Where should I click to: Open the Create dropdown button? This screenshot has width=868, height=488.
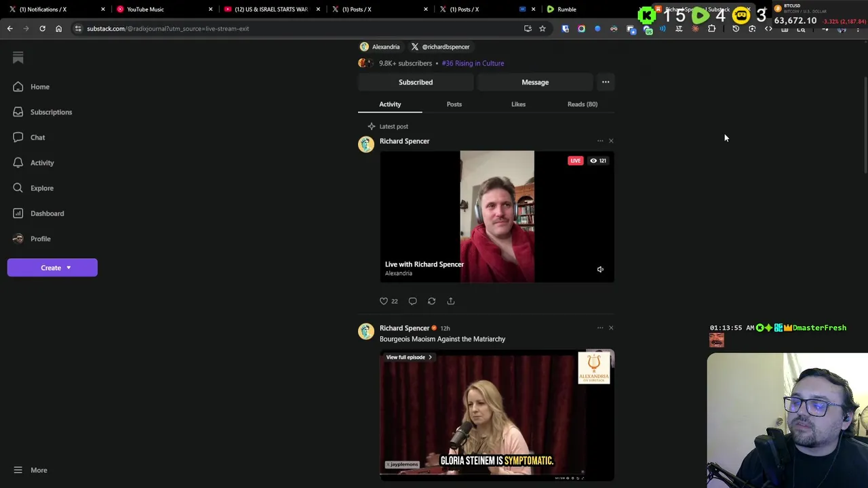click(x=52, y=268)
